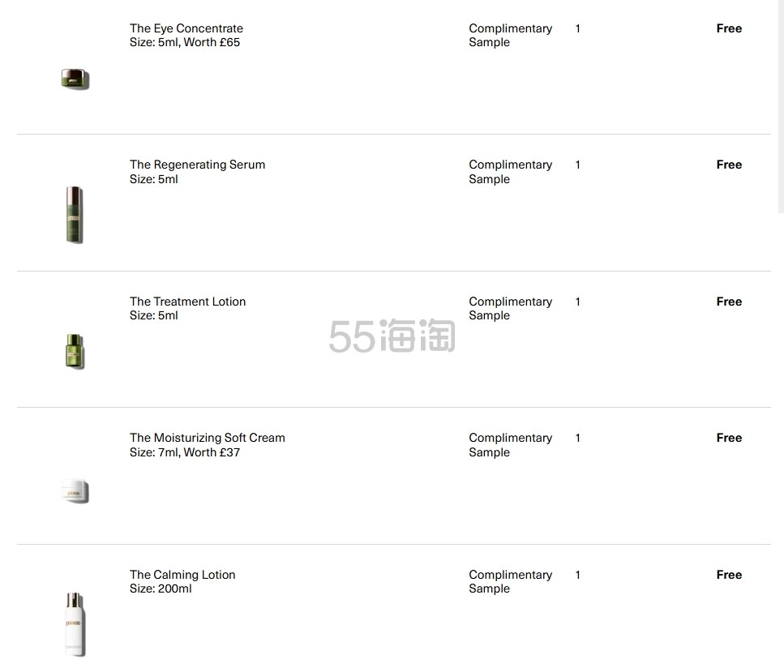Click The Moisturizing Soft Cream product name
This screenshot has width=784, height=672.
click(x=207, y=438)
